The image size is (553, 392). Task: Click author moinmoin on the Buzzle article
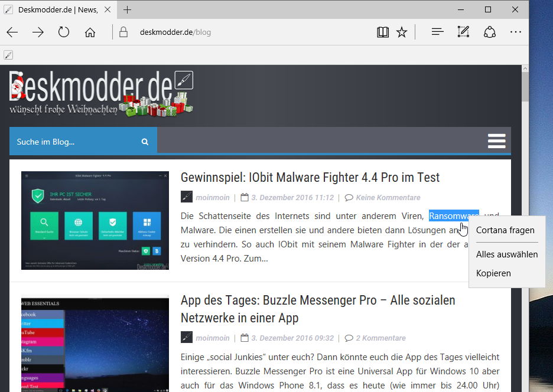pos(213,338)
